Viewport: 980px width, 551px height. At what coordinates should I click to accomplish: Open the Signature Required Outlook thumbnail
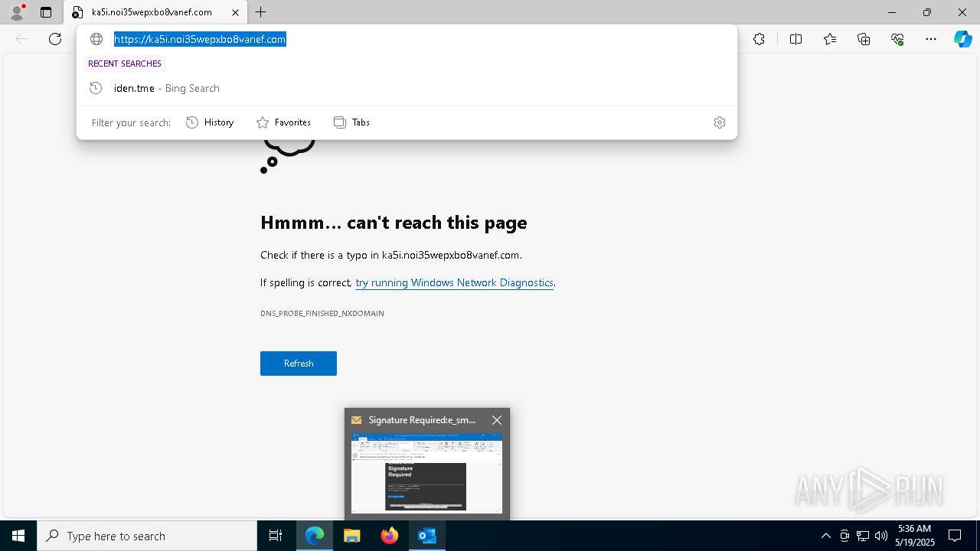point(426,473)
